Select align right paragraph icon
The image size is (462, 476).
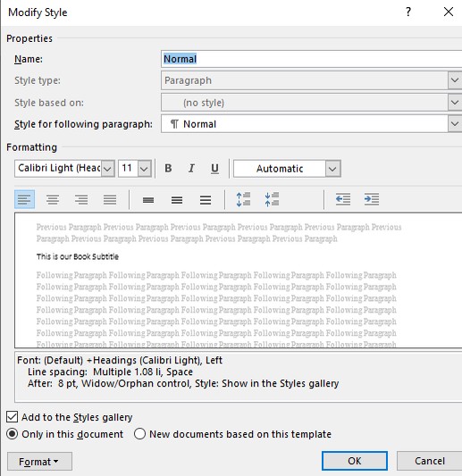(81, 199)
